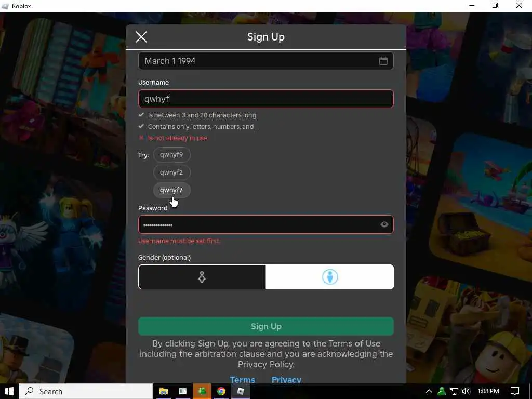Open the orange-highlighted taskbar app
Screen dimensions: 532x399
202,391
